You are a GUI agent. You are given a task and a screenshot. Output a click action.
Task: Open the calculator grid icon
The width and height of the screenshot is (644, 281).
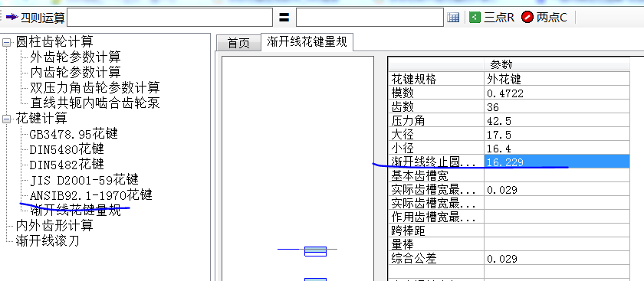(x=453, y=18)
